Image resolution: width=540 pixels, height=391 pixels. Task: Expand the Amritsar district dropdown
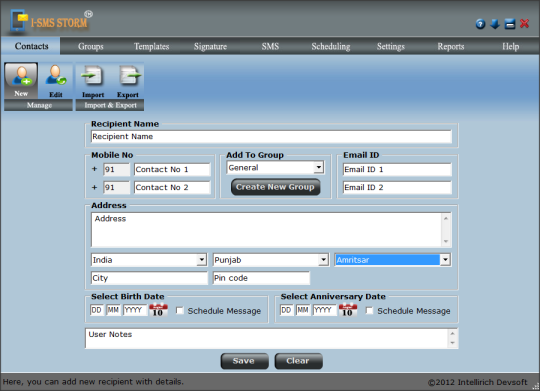click(x=445, y=260)
